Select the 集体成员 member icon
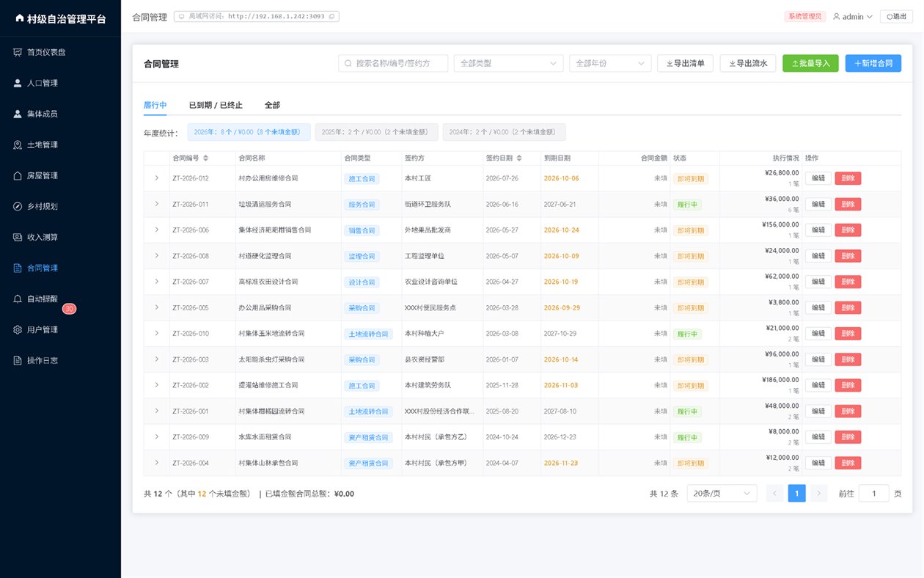 tap(18, 114)
